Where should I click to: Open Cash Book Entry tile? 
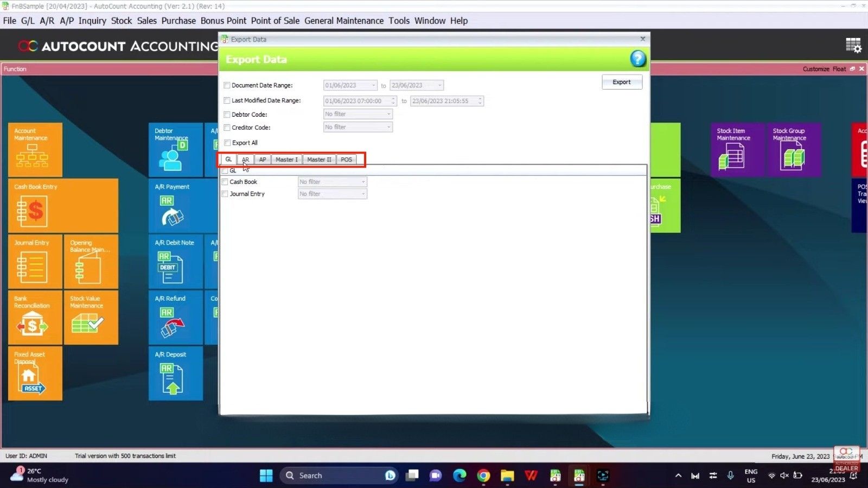click(x=63, y=206)
